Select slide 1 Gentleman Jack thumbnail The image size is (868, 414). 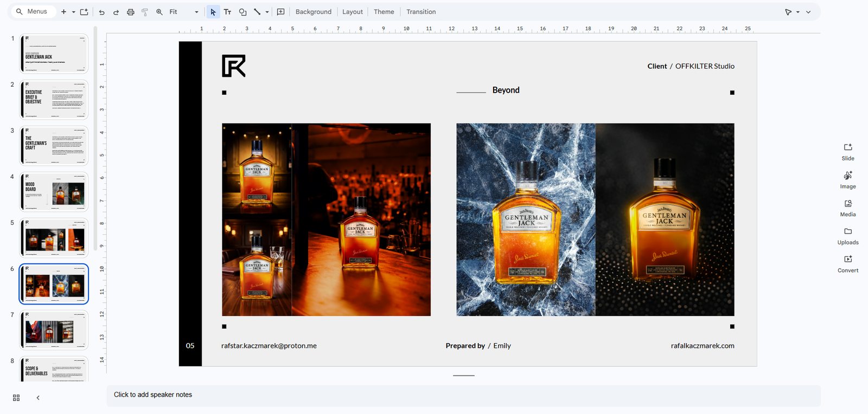(x=54, y=54)
